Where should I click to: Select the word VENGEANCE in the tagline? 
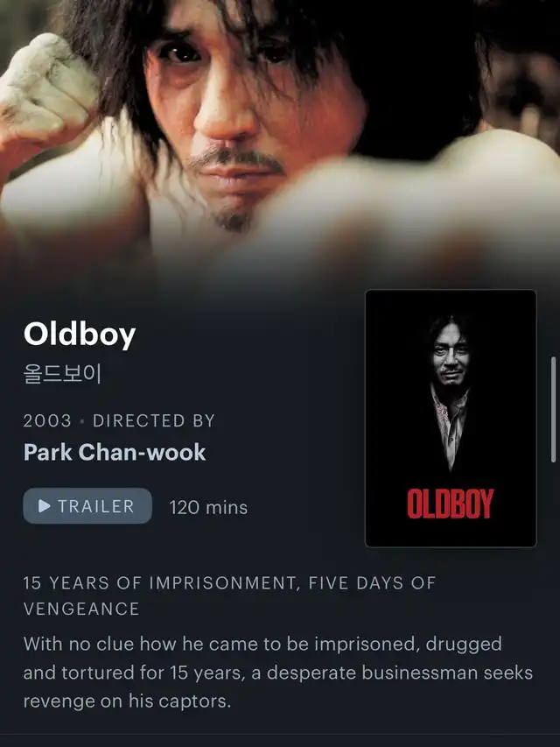tap(81, 609)
